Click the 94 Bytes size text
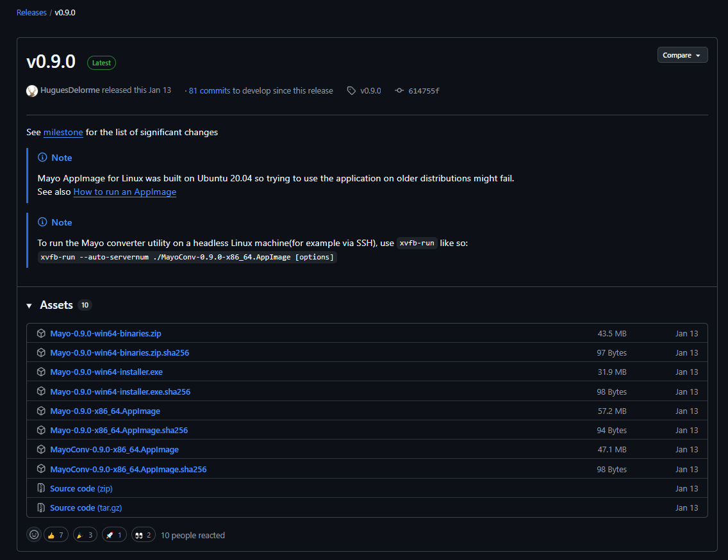The image size is (728, 560). tap(611, 431)
